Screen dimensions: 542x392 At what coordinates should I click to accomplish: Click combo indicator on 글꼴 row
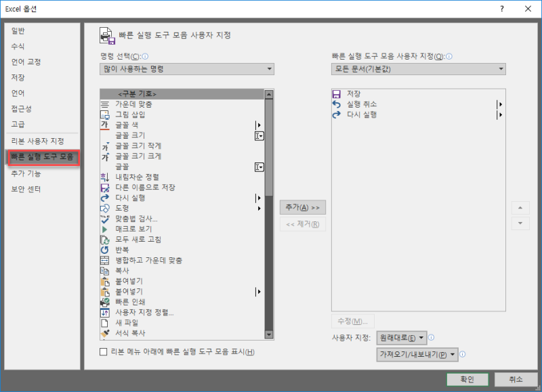[259, 167]
